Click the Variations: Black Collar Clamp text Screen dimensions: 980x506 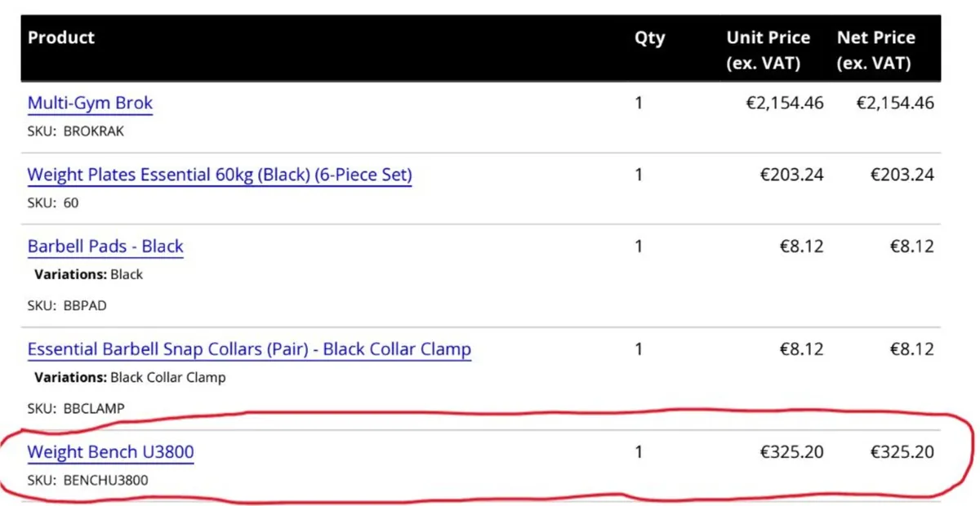tap(130, 377)
